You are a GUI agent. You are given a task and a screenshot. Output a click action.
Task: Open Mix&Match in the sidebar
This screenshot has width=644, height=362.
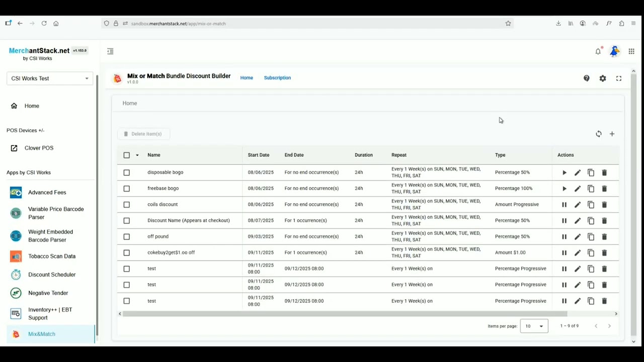pos(50,334)
